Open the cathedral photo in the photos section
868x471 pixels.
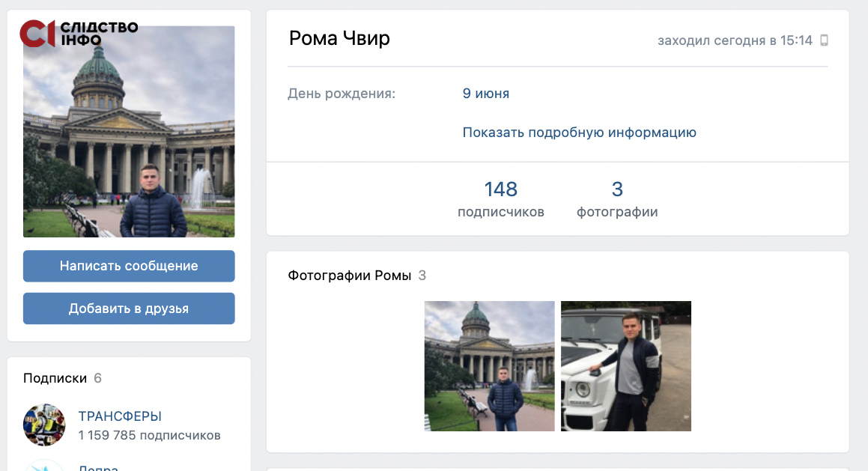(489, 365)
